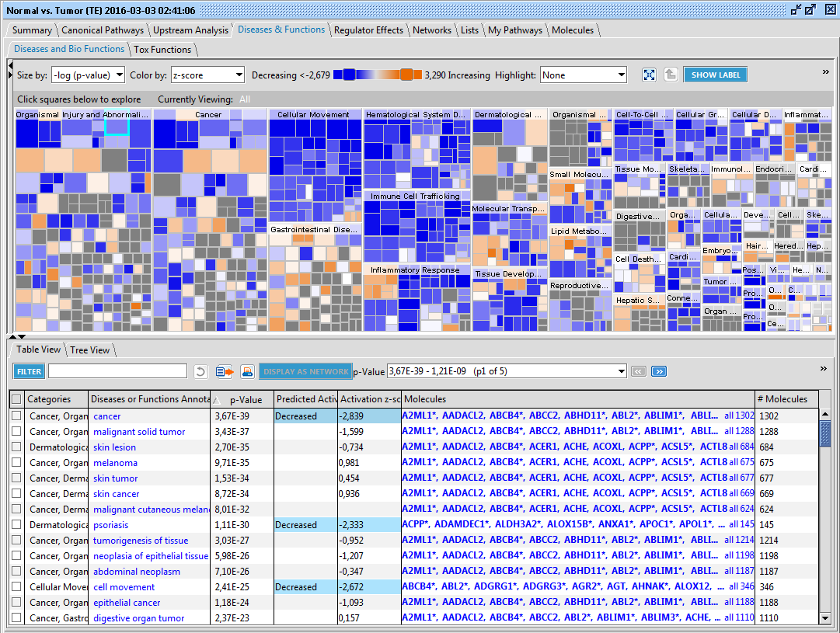
Task: Check the box for digestive organ tumor row
Action: [x=16, y=617]
